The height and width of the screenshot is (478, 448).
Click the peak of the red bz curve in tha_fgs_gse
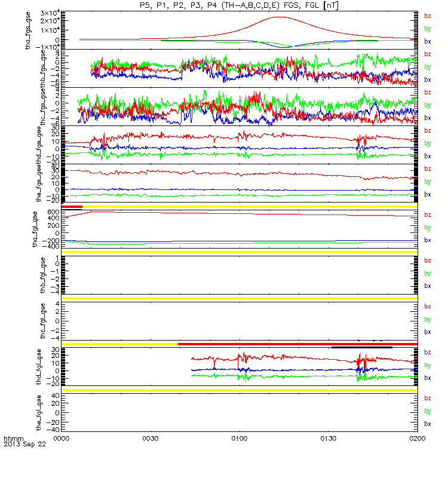(280, 17)
